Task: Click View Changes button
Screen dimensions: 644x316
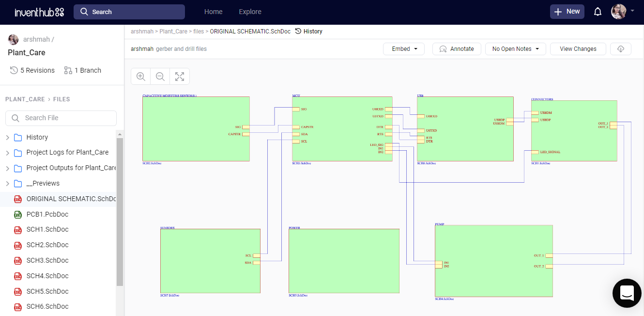Action: click(x=578, y=49)
